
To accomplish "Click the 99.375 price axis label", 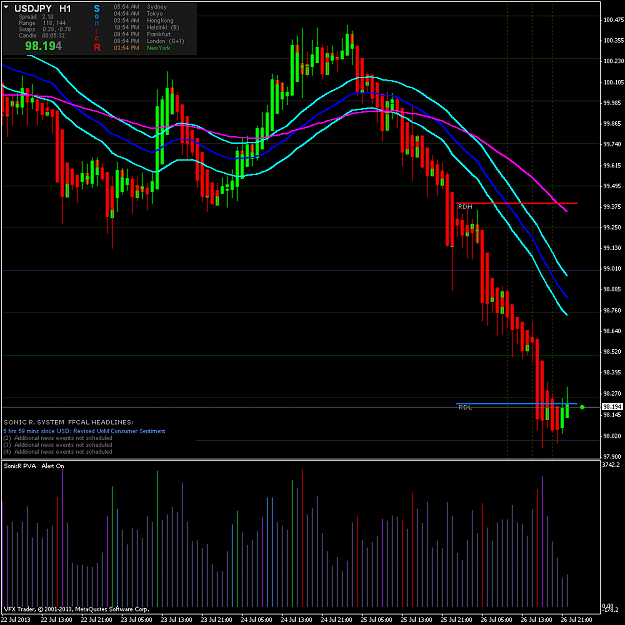I will 613,206.
